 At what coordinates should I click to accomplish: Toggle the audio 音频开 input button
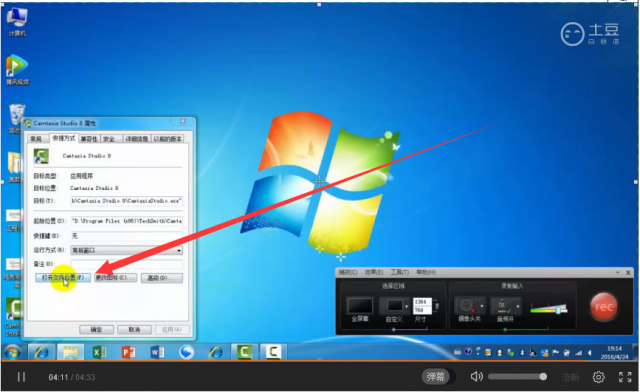(x=502, y=305)
